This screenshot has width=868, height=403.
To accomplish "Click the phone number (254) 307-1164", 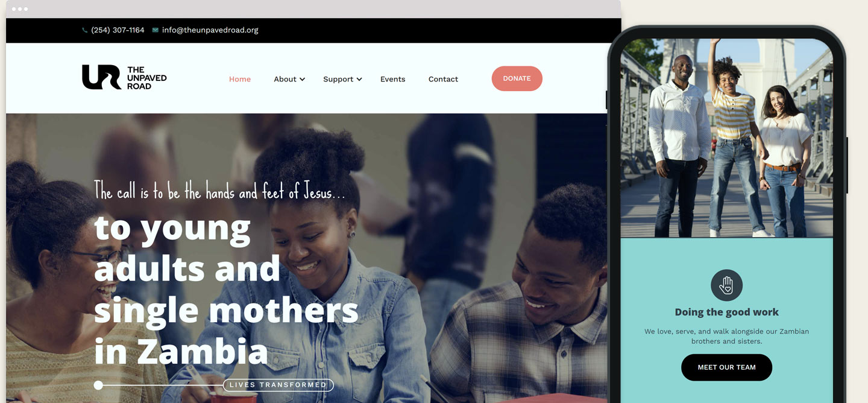I will coord(118,30).
